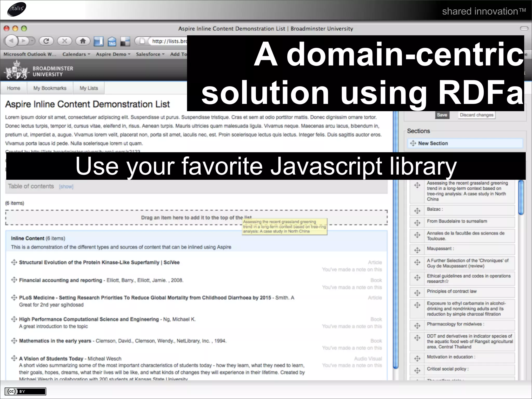Click the blue TAG toolbar icon

click(x=112, y=41)
